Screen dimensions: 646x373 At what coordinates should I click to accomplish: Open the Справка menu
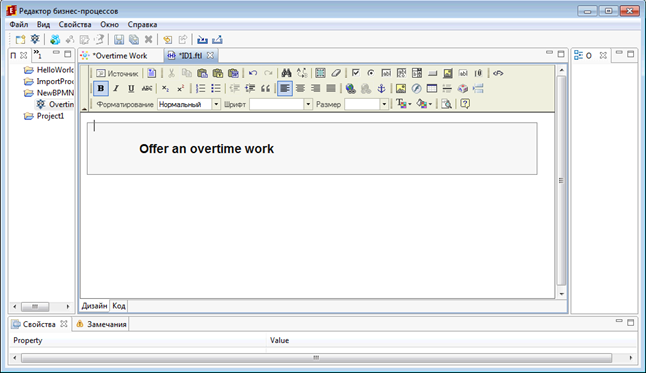(142, 24)
